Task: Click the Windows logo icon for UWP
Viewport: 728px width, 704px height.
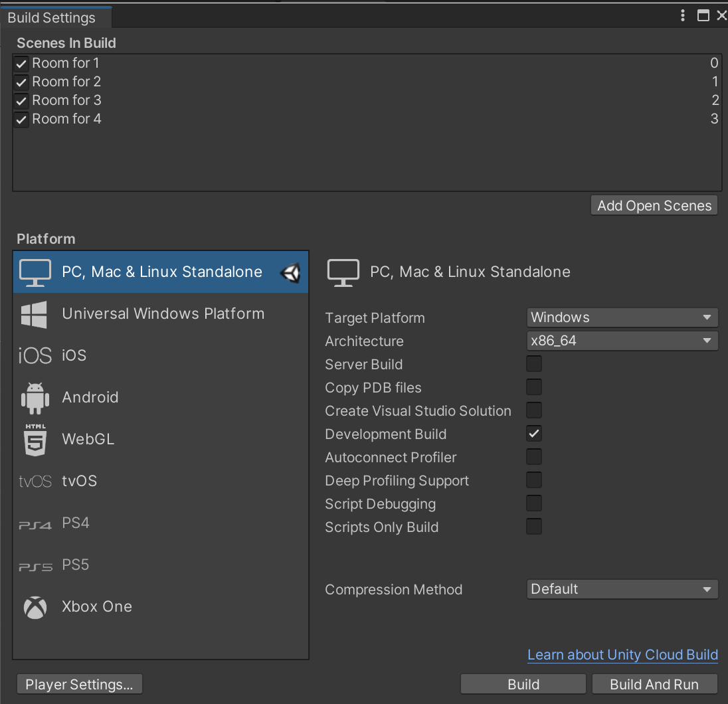Action: 34,314
